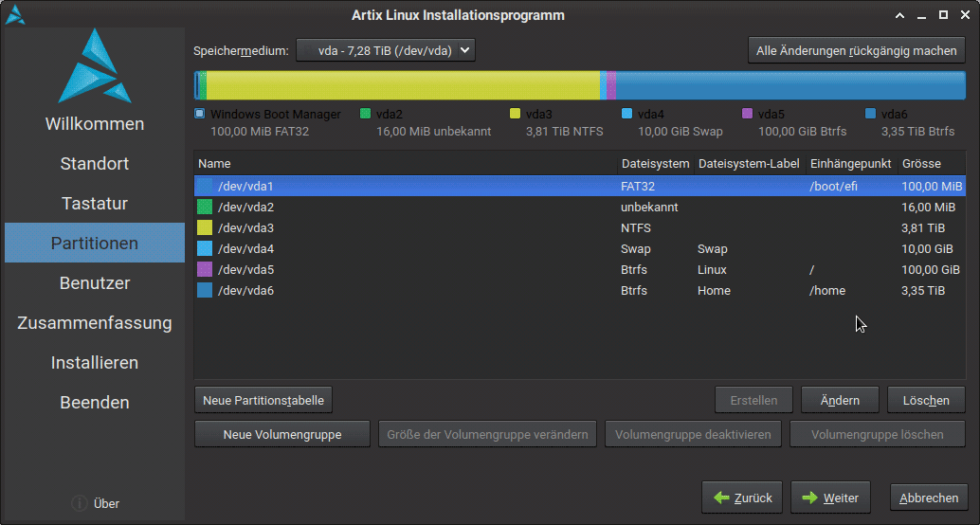Click the large Artix logo in the sidebar
The height and width of the screenshot is (525, 980).
pyautogui.click(x=95, y=65)
